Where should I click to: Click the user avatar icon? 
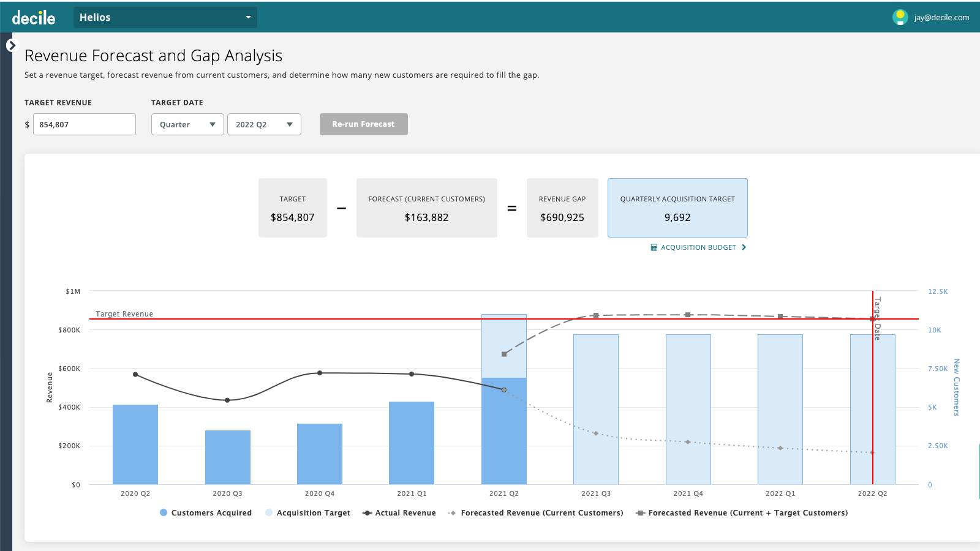pyautogui.click(x=899, y=17)
